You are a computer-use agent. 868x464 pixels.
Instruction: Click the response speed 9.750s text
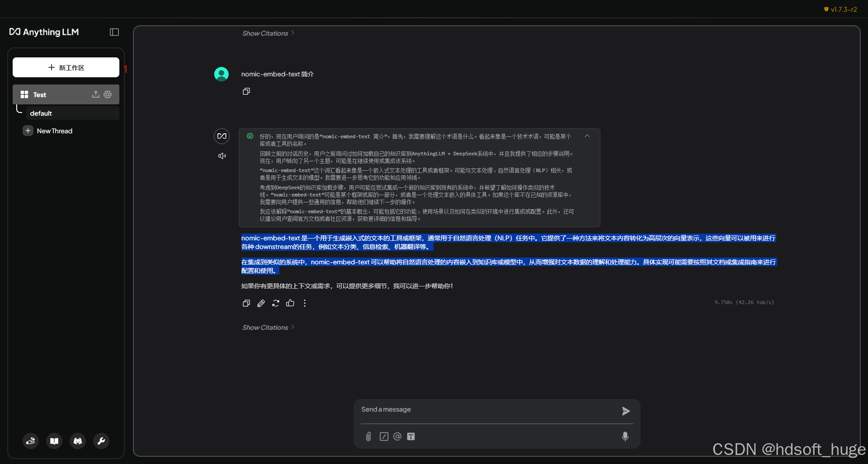pos(744,302)
